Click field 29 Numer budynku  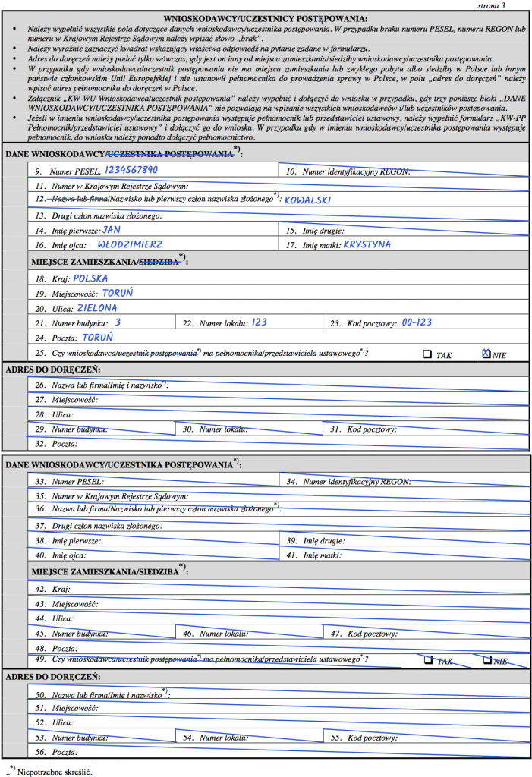102,429
